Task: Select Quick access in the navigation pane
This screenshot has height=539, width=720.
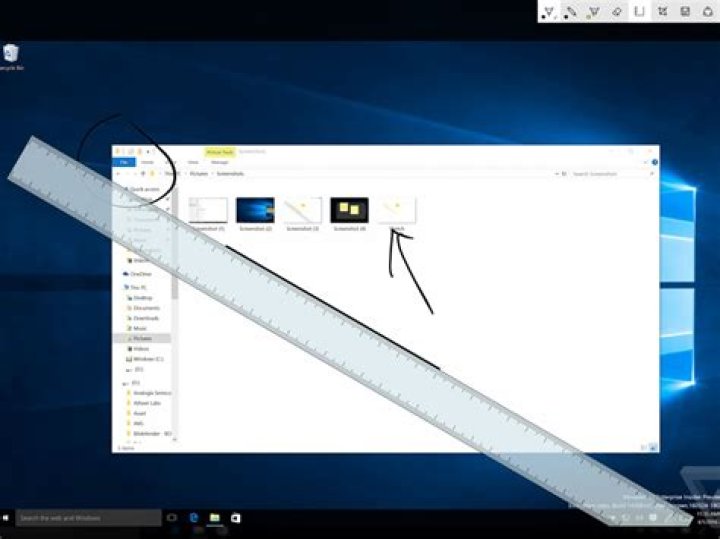Action: click(142, 189)
